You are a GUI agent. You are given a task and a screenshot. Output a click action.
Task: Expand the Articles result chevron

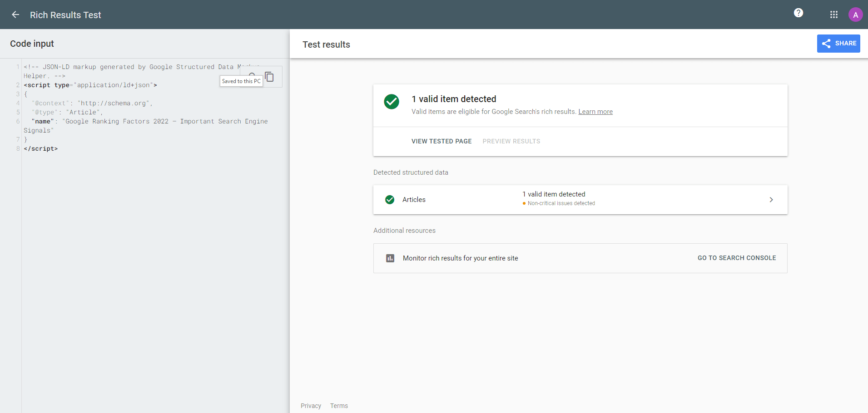pos(771,200)
